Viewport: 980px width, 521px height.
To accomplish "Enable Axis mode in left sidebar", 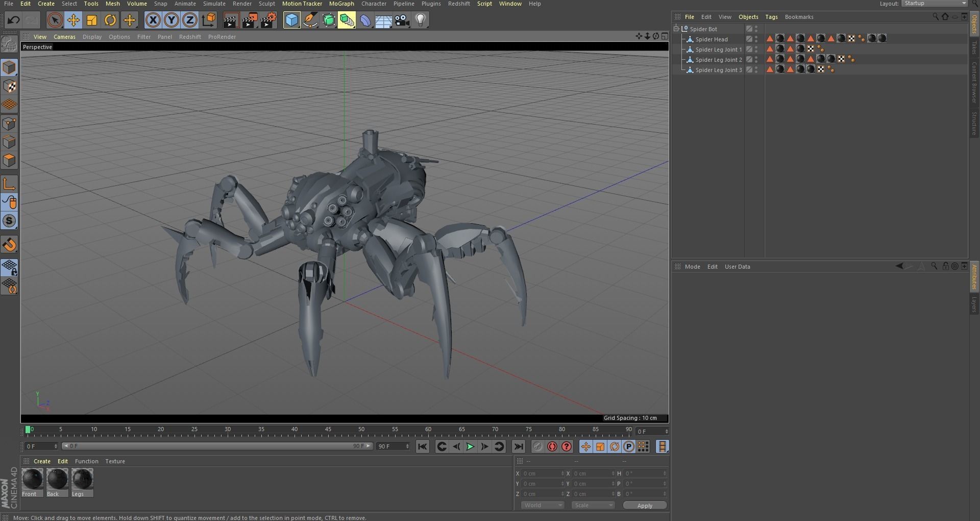I will [x=9, y=184].
